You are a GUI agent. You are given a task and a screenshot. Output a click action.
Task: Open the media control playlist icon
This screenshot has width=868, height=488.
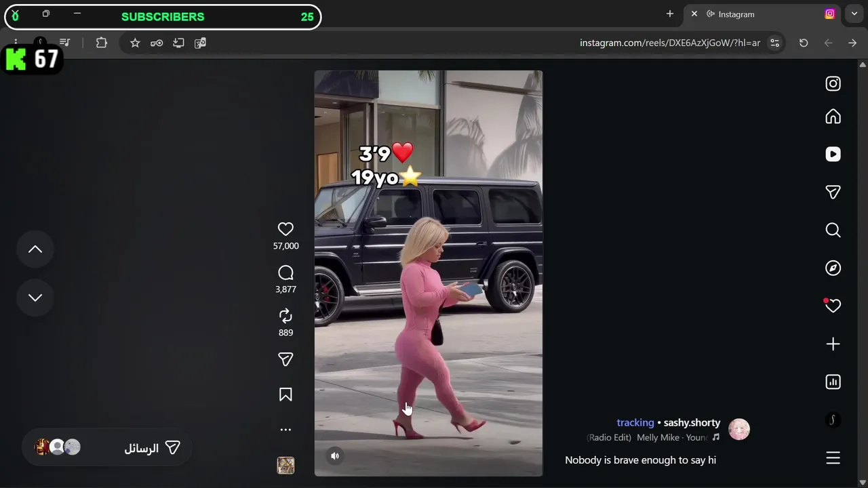(64, 42)
